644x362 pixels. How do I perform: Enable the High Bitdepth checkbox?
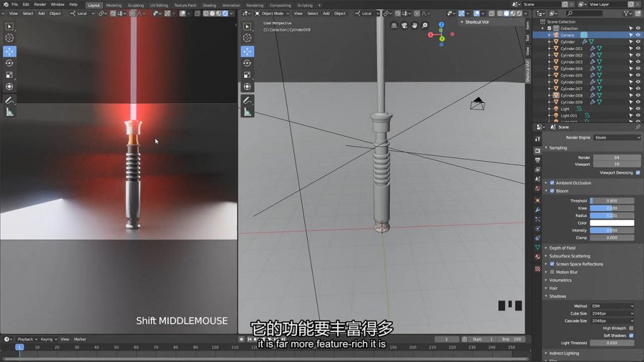631,328
